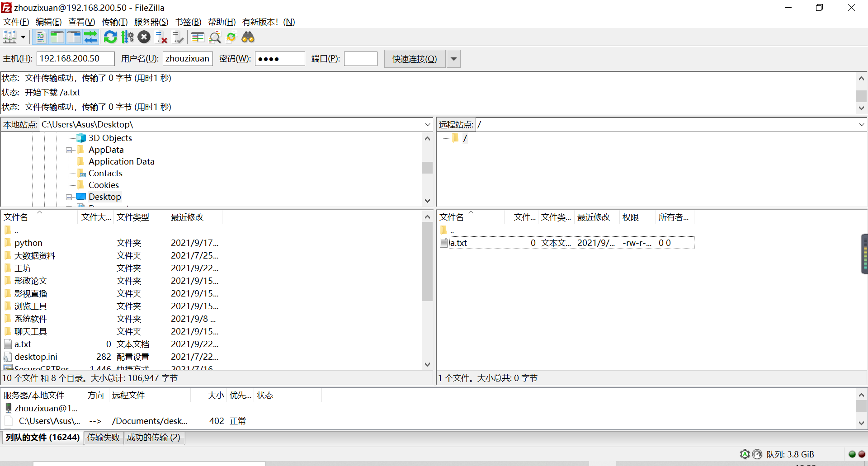This screenshot has height=466, width=868.
Task: Click the username input field
Action: (188, 59)
